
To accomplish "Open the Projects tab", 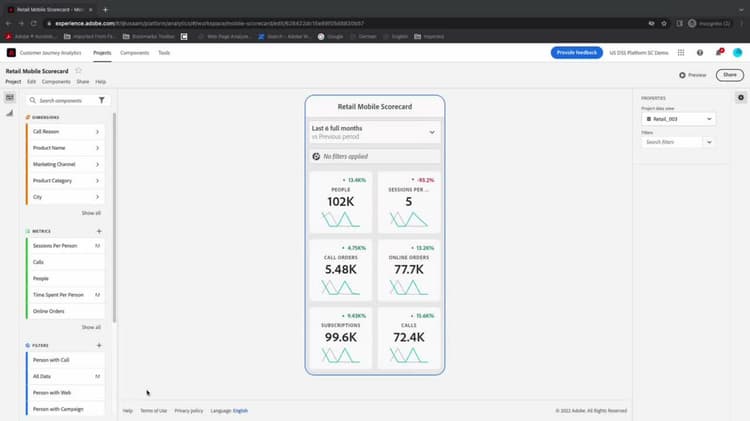I will coord(102,53).
